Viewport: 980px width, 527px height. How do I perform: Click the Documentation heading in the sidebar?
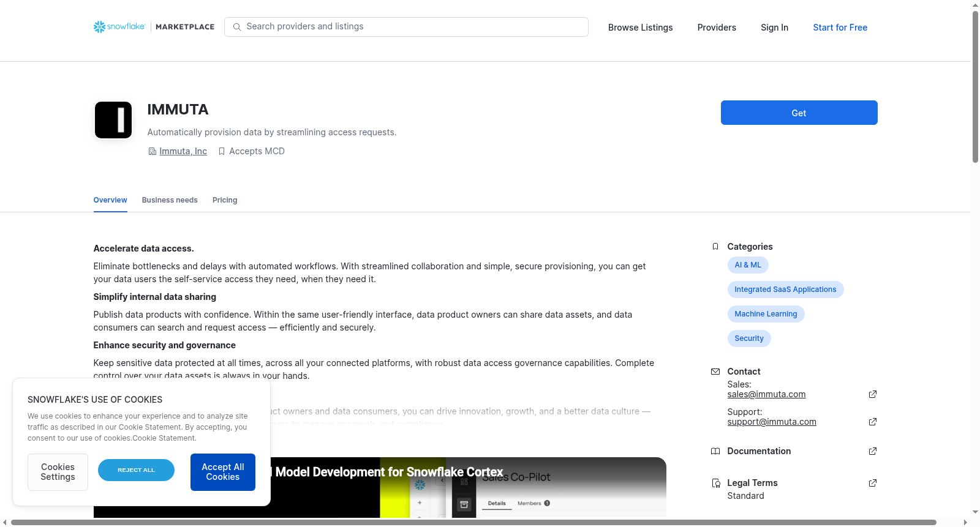pyautogui.click(x=759, y=451)
